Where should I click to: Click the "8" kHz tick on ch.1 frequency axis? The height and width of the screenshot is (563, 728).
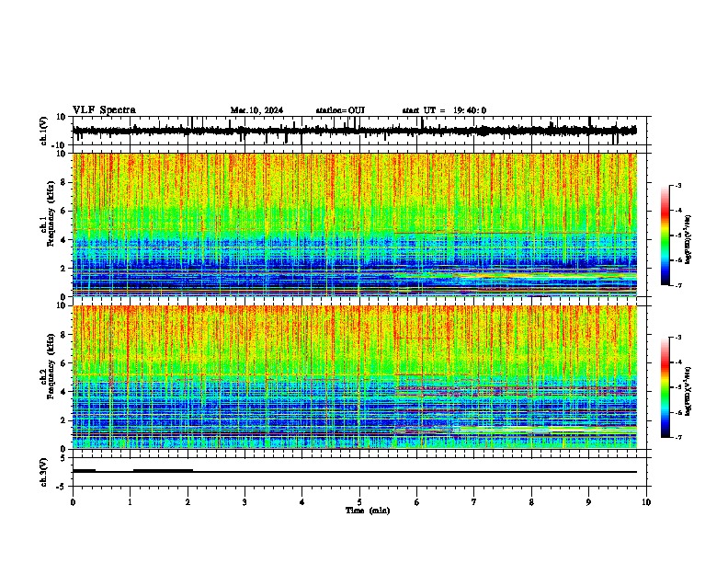(63, 182)
